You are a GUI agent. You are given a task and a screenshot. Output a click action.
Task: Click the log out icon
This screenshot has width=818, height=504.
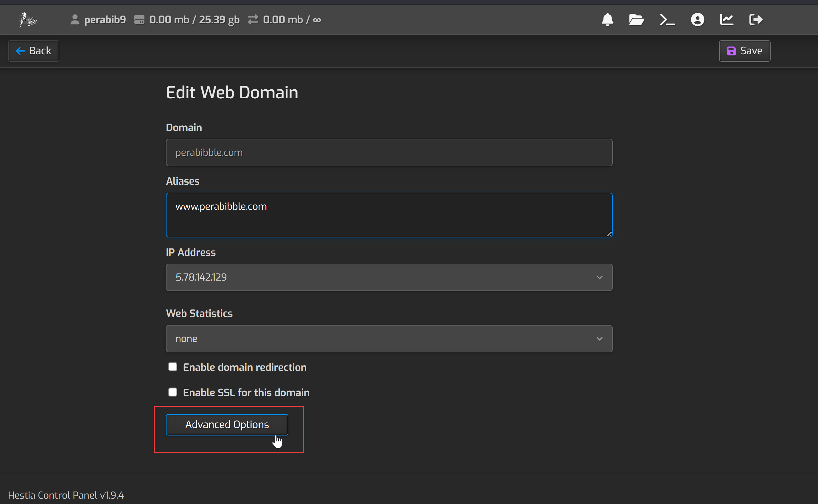(755, 20)
